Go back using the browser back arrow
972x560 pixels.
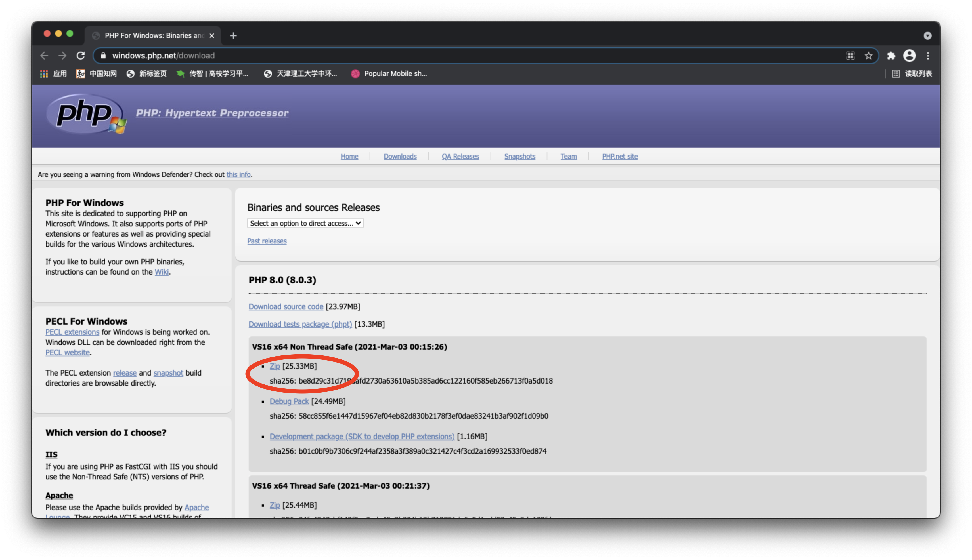pos(44,56)
